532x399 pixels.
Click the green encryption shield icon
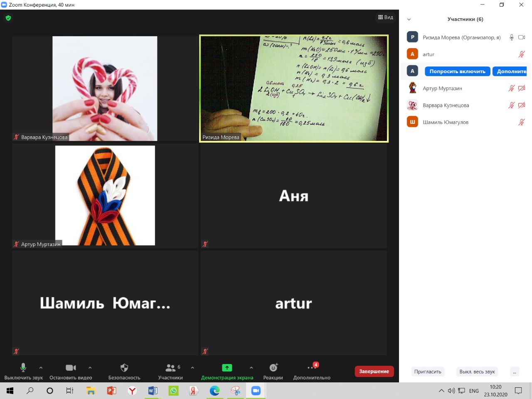point(8,18)
